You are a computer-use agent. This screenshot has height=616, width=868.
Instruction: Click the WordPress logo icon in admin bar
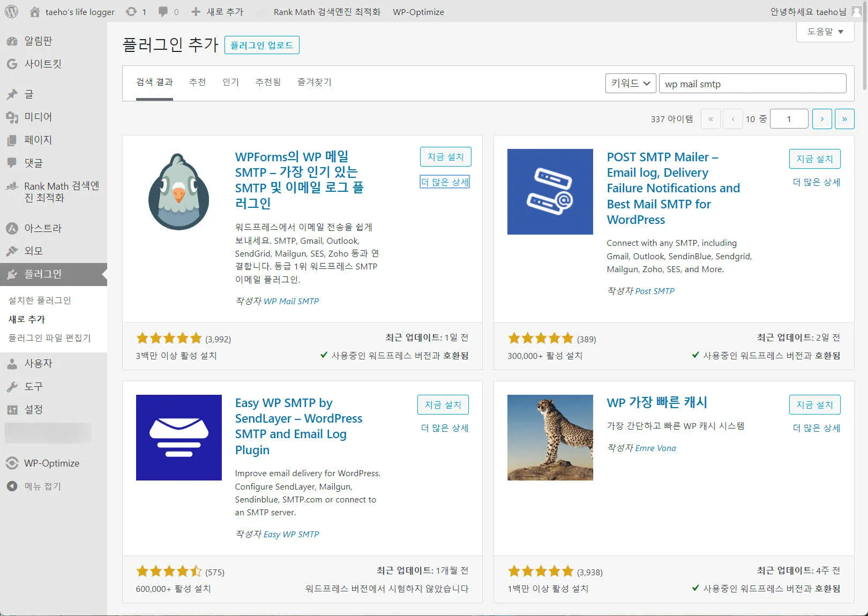click(11, 12)
